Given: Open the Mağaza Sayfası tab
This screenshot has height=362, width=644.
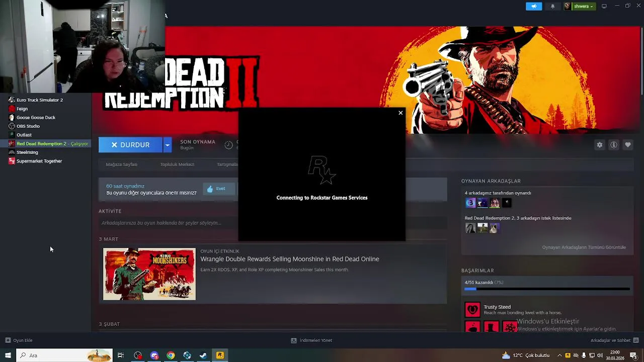Looking at the screenshot, I should [121, 164].
